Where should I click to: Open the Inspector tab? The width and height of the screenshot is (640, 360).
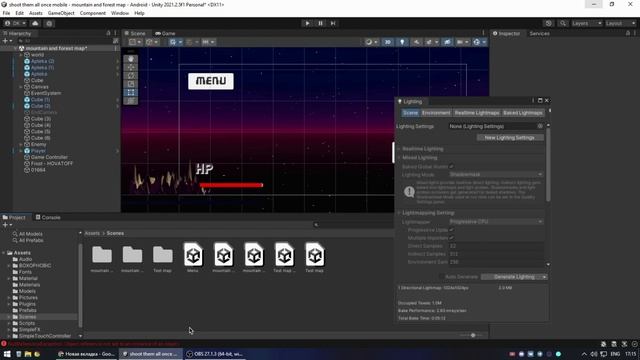(506, 33)
